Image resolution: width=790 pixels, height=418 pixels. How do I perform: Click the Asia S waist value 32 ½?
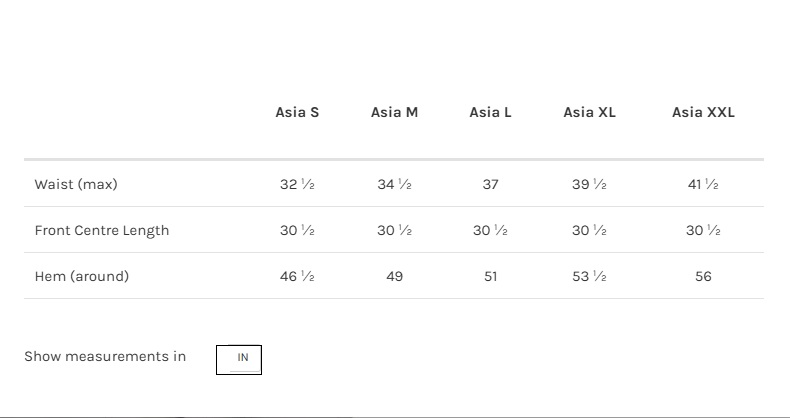297,185
